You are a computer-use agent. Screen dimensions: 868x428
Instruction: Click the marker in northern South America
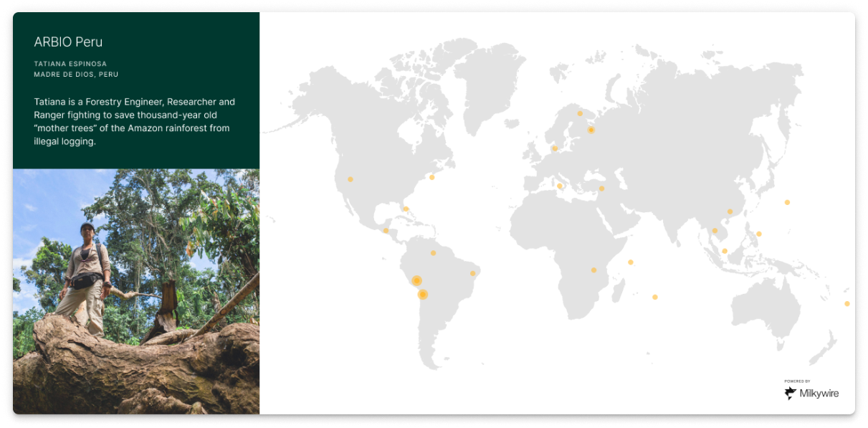433,253
